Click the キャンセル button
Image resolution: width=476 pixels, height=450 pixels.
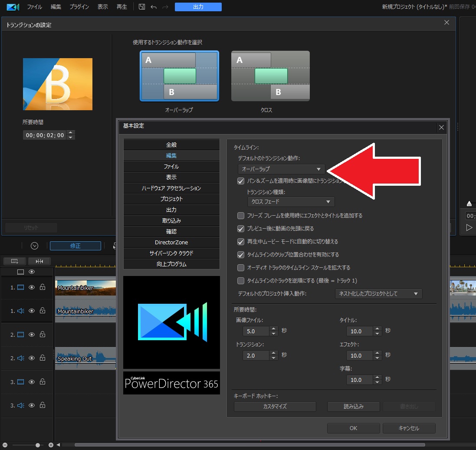[409, 428]
